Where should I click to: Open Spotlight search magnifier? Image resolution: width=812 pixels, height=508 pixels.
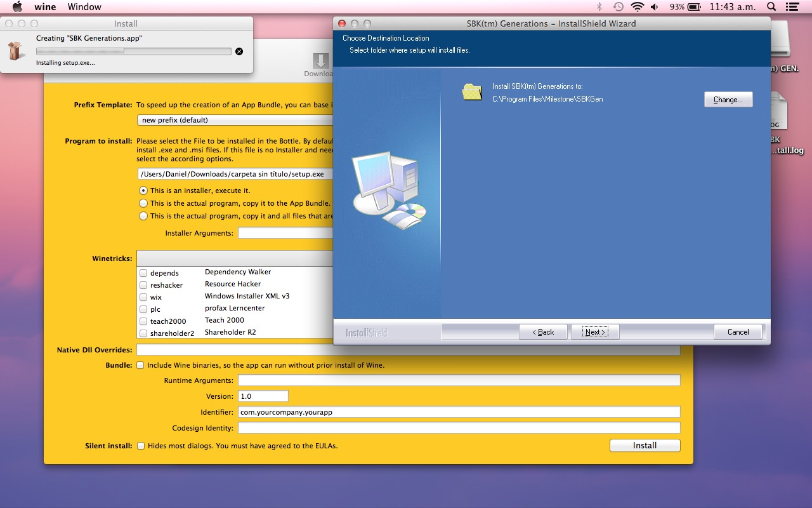[x=771, y=7]
